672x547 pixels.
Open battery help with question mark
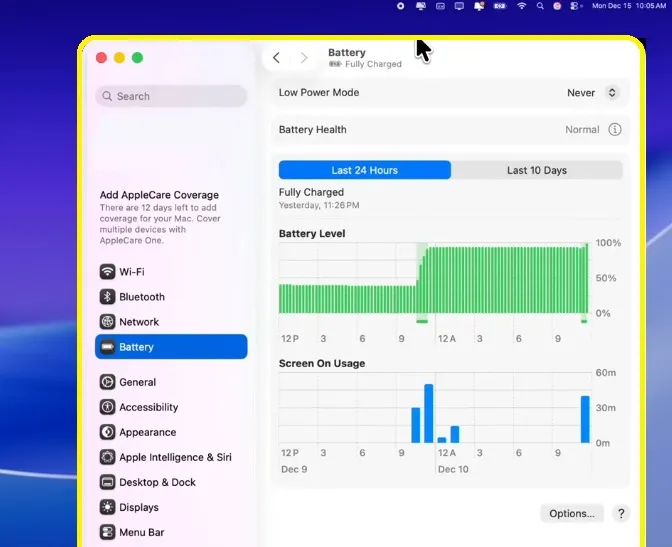tap(621, 513)
